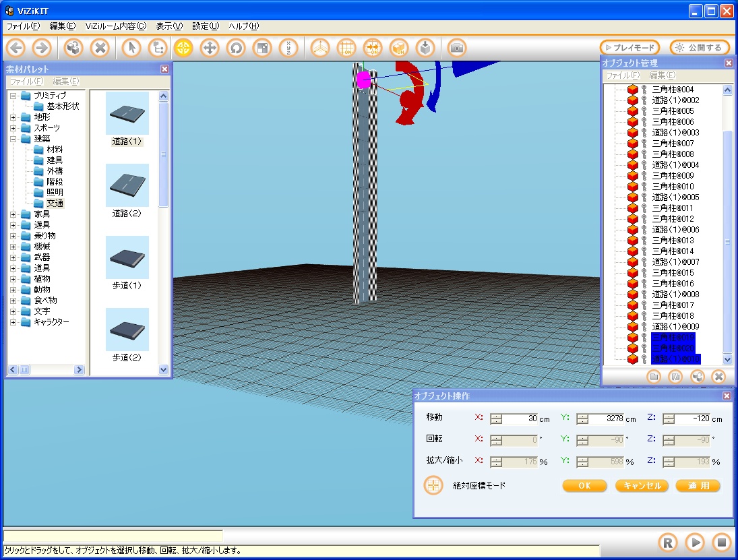Viewport: 738px width, 560px height.
Task: Expand the 家具 folder in the material tree
Action: [x=13, y=214]
